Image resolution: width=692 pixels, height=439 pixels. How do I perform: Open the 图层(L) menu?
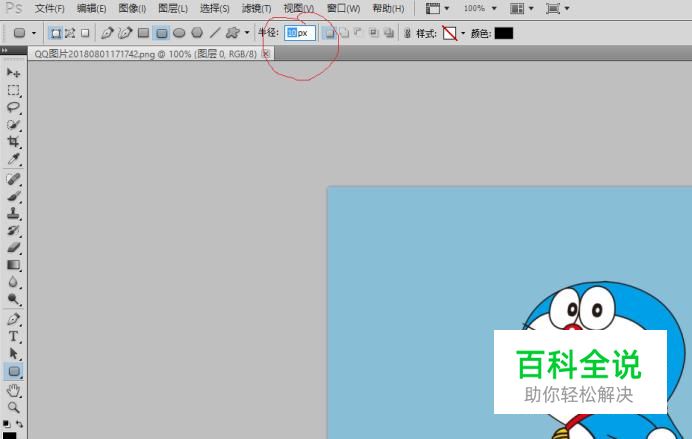click(x=173, y=8)
